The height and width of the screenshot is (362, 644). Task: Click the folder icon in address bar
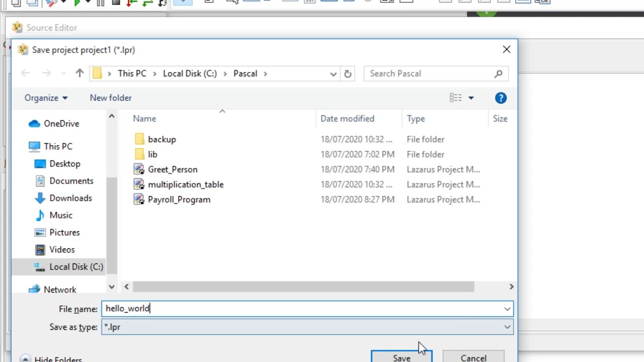pos(98,73)
